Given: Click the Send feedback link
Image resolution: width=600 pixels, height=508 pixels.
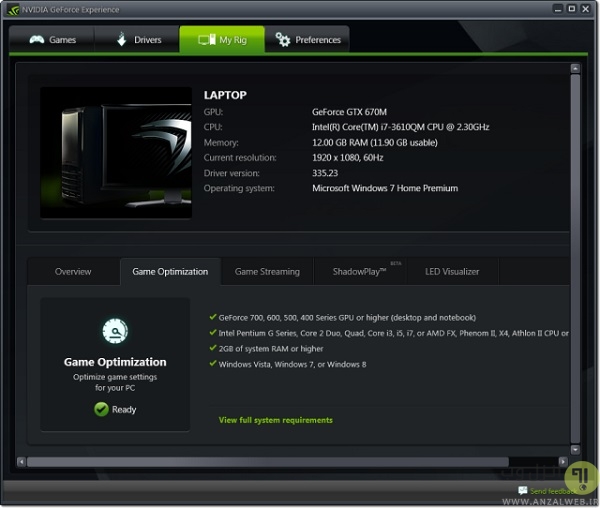Looking at the screenshot, I should click(x=553, y=491).
